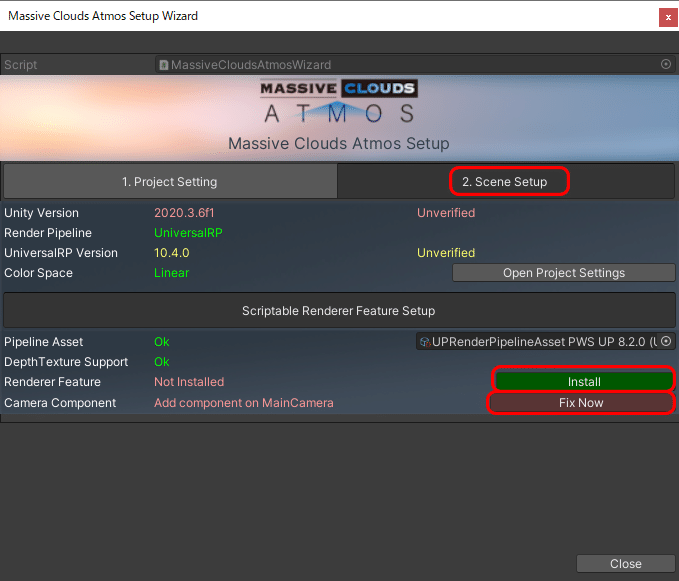The width and height of the screenshot is (679, 581).
Task: Open the 2. Scene Setup tab
Action: (x=506, y=181)
